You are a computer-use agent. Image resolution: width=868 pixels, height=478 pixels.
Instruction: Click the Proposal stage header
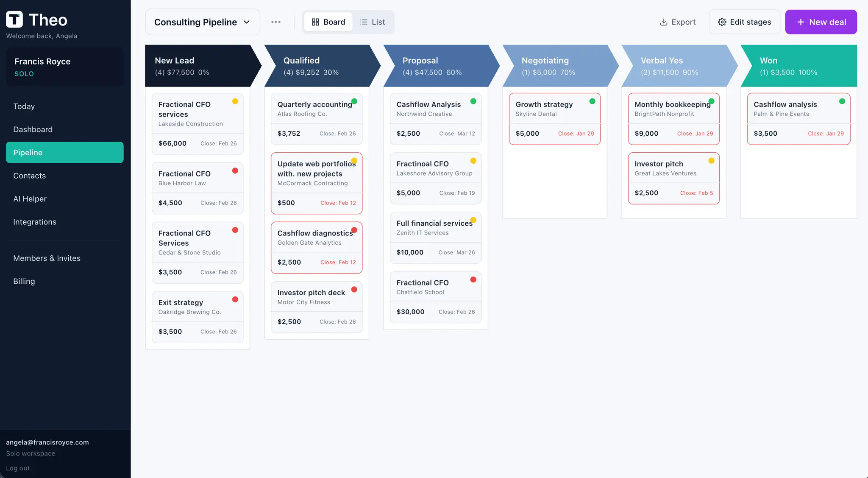(441, 66)
